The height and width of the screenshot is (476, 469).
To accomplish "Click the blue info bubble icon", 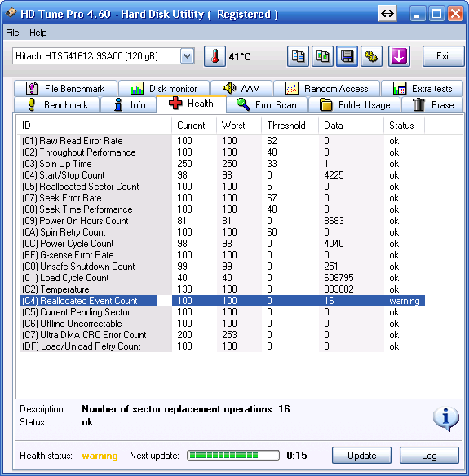I will (446, 418).
